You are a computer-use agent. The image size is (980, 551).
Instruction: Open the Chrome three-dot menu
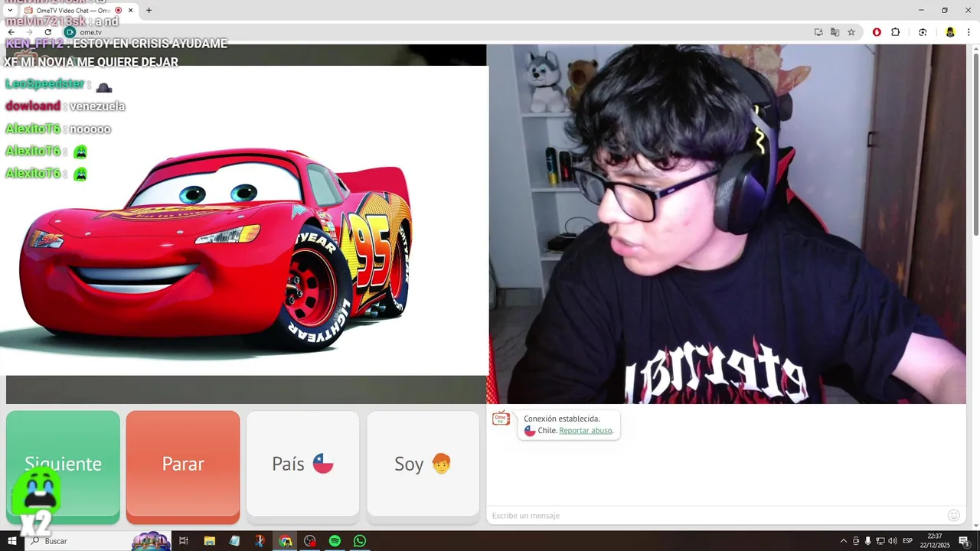(x=969, y=32)
